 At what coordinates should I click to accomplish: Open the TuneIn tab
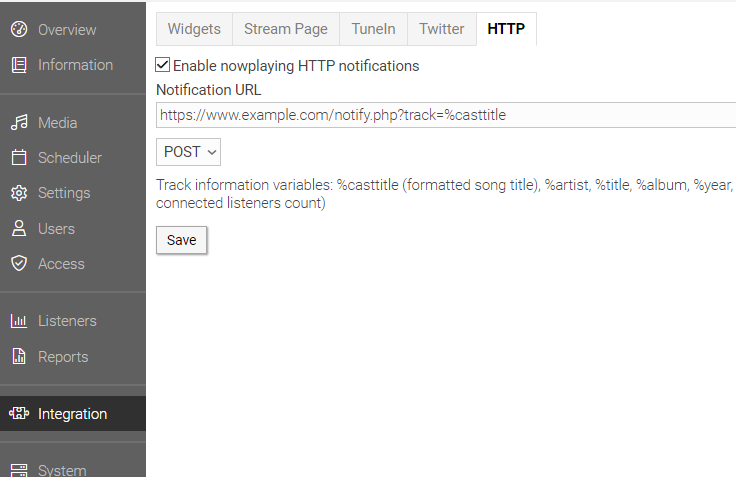[x=374, y=29]
